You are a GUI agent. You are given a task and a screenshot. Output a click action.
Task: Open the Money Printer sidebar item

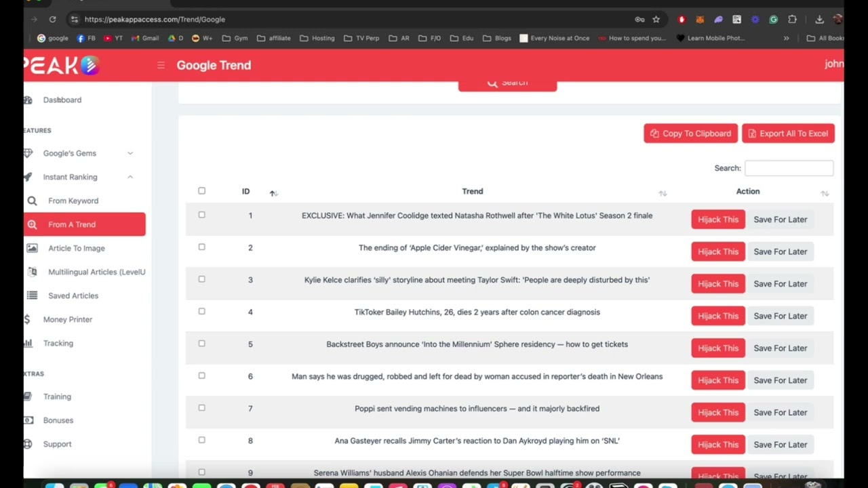tap(67, 319)
